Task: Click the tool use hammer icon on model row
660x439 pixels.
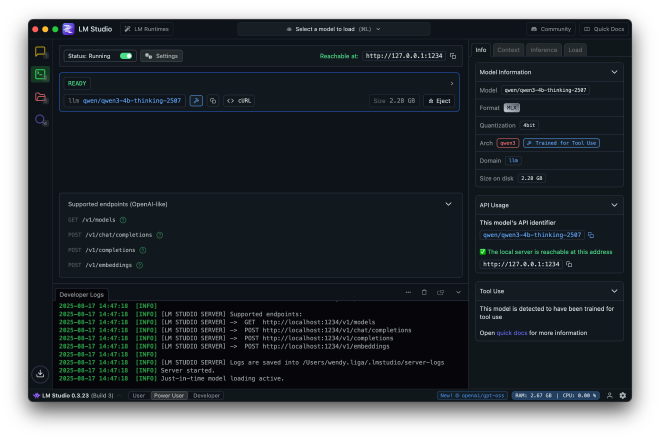Action: click(196, 101)
